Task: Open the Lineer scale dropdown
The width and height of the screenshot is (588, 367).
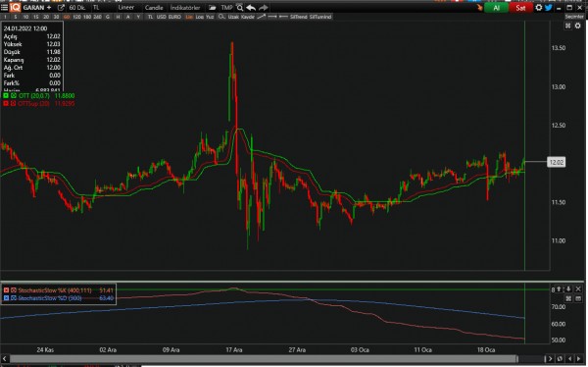Action: point(126,8)
